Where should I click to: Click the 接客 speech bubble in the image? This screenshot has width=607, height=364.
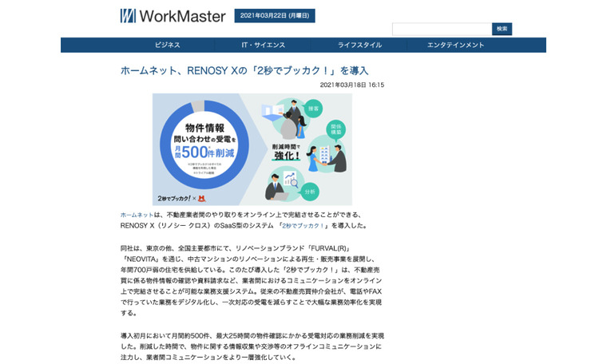[312, 108]
